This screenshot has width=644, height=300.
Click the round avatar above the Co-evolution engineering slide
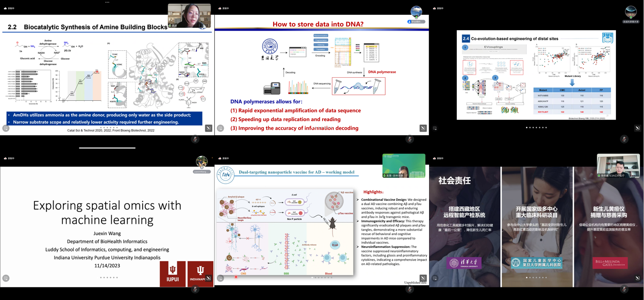631,12
